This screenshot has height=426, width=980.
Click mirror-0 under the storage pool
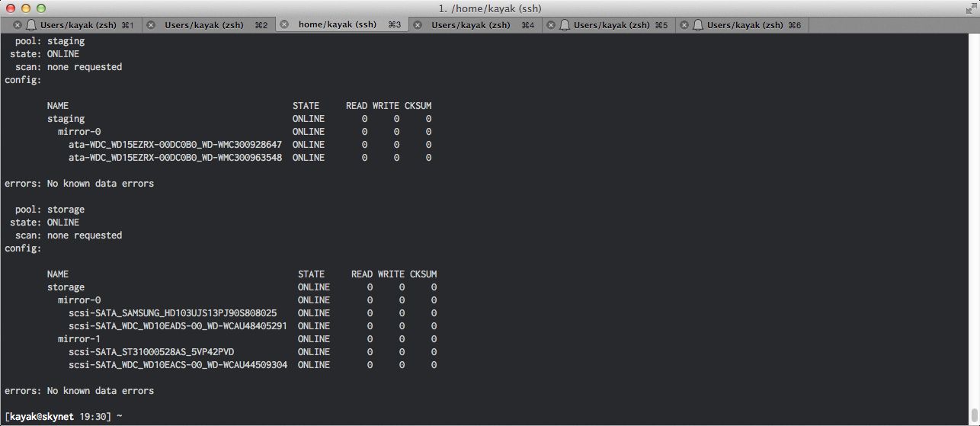[x=79, y=300]
